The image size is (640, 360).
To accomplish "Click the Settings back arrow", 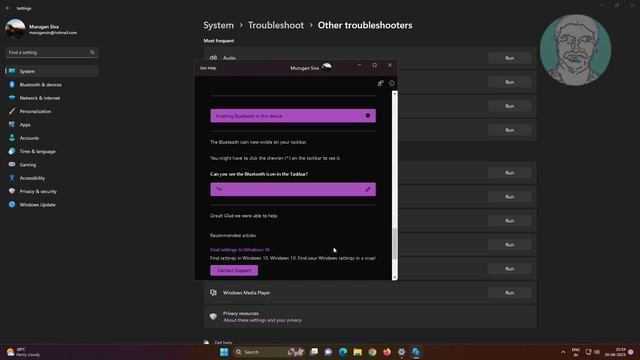I will [8, 8].
